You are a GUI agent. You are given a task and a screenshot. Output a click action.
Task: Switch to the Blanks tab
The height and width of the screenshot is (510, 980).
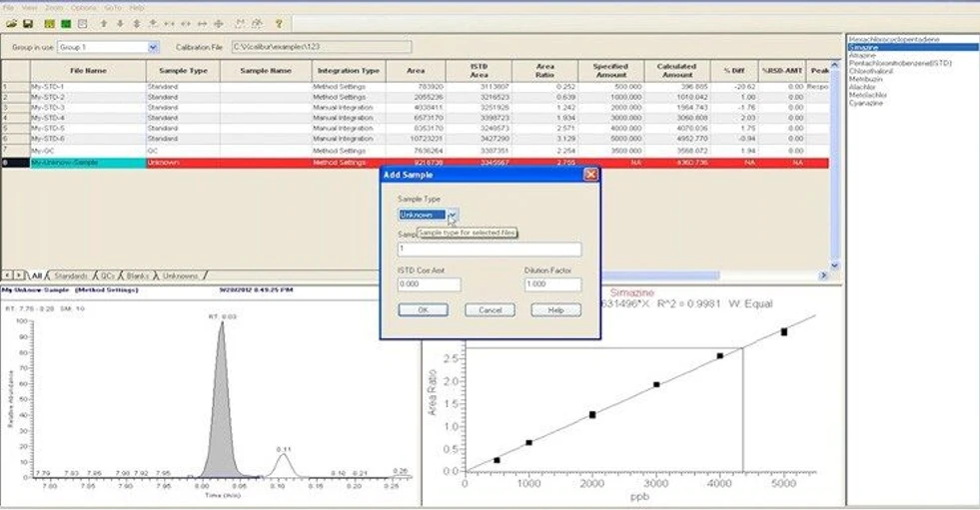(x=138, y=275)
